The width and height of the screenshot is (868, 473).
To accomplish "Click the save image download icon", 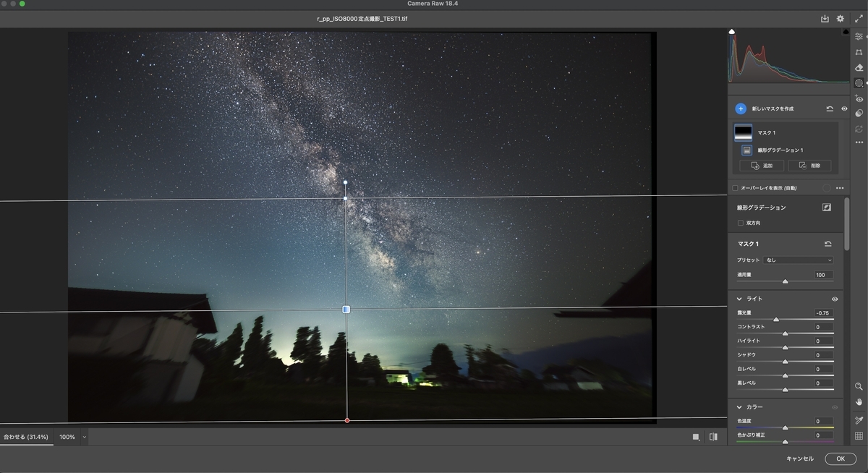I will click(x=825, y=19).
